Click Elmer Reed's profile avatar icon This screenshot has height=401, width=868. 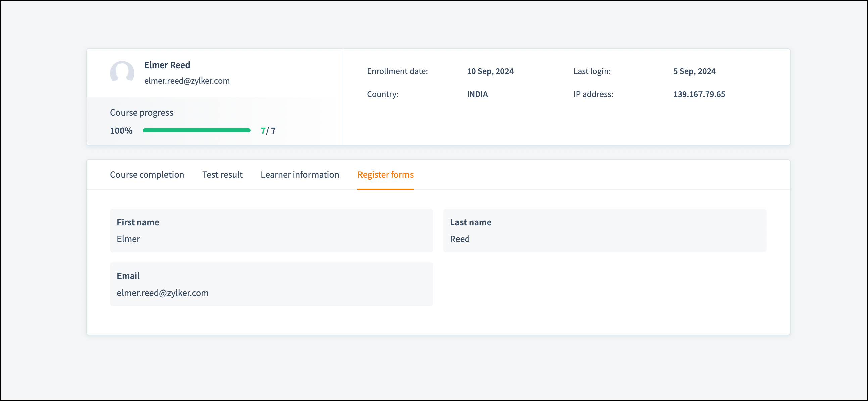[x=122, y=73]
